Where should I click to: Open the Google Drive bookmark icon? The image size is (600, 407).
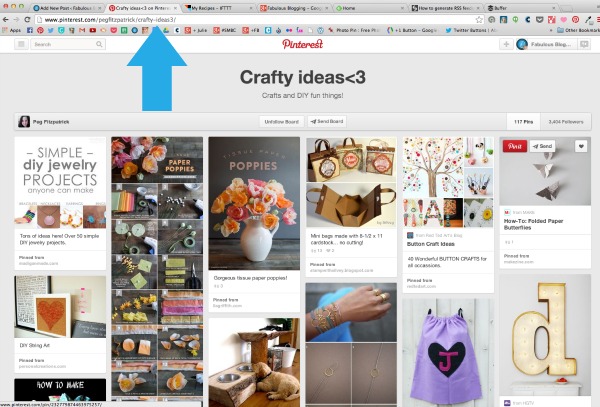pyautogui.click(x=166, y=30)
